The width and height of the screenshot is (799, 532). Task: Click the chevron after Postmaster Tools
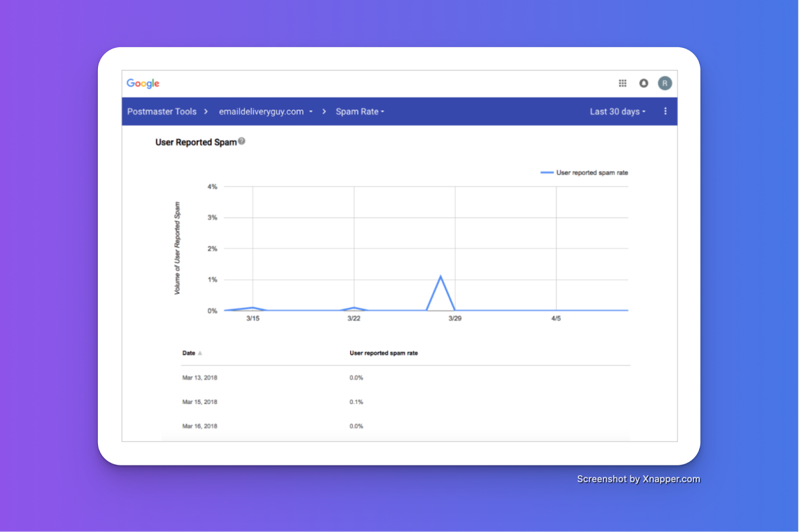[x=206, y=112]
